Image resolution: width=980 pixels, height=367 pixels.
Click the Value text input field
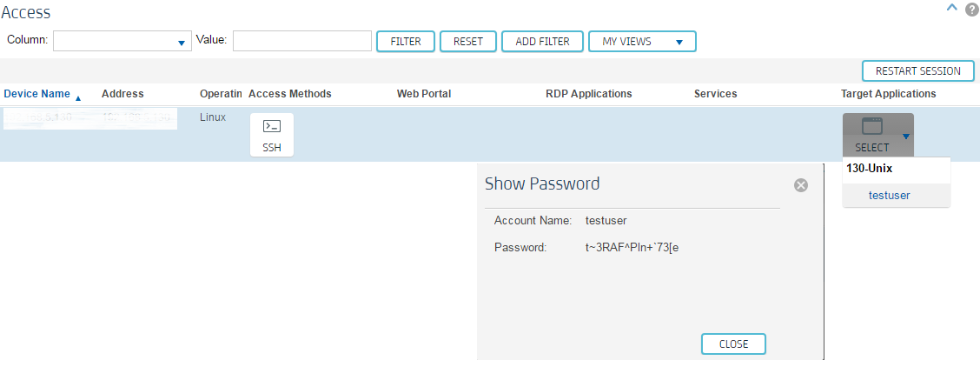pos(302,42)
